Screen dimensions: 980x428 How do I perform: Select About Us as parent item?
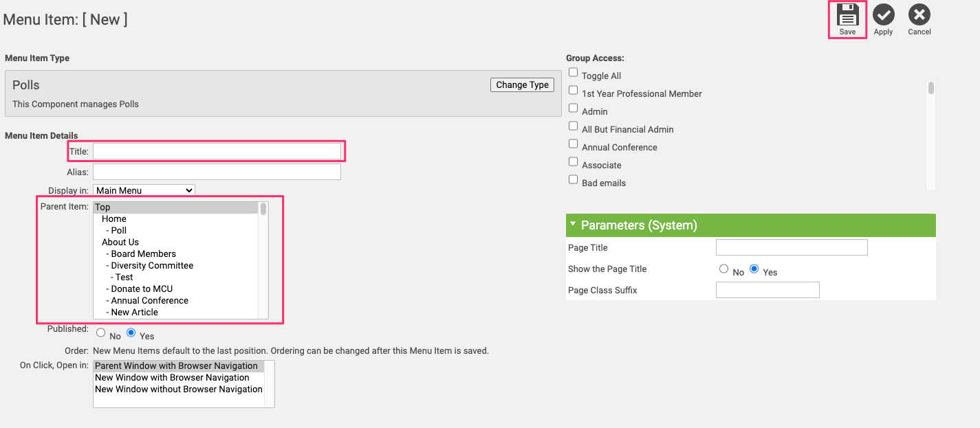coord(120,242)
